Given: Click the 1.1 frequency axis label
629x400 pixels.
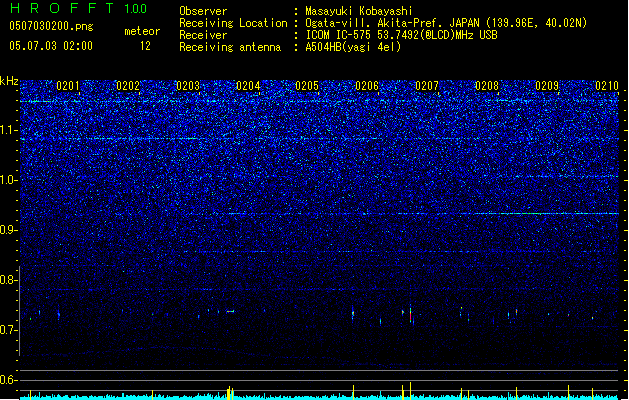Looking at the screenshot, I should (x=8, y=130).
